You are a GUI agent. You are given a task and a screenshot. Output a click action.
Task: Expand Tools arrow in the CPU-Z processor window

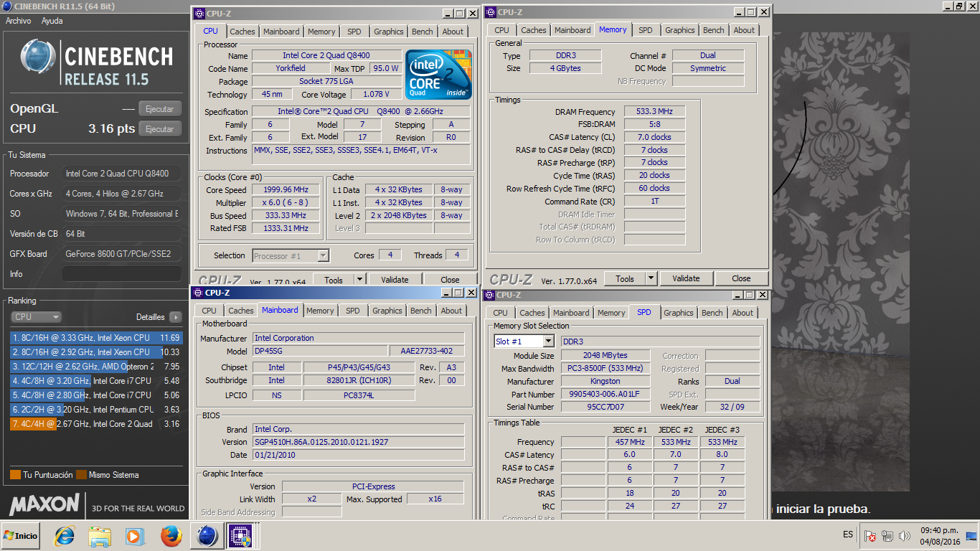359,280
